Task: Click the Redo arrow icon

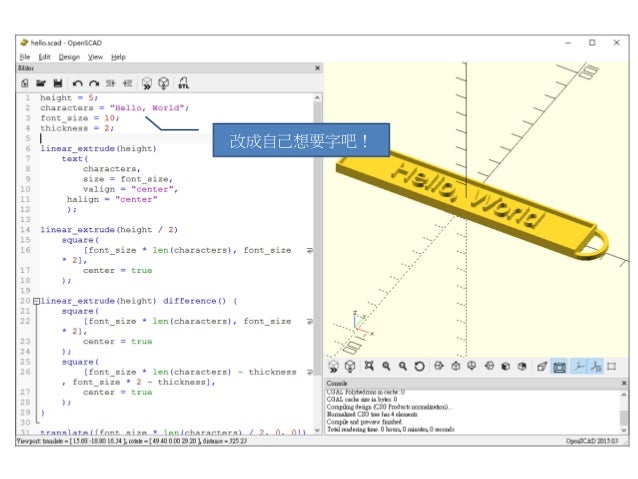Action: 94,84
